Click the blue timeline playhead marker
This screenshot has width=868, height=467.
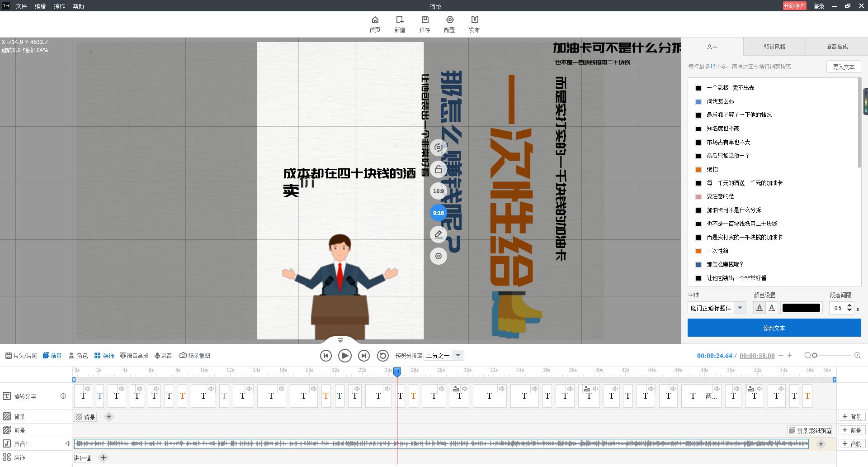(397, 372)
